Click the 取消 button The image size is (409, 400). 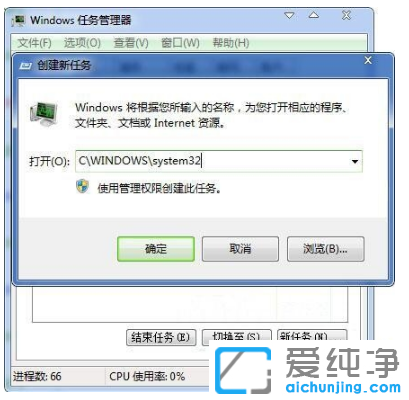click(x=240, y=249)
